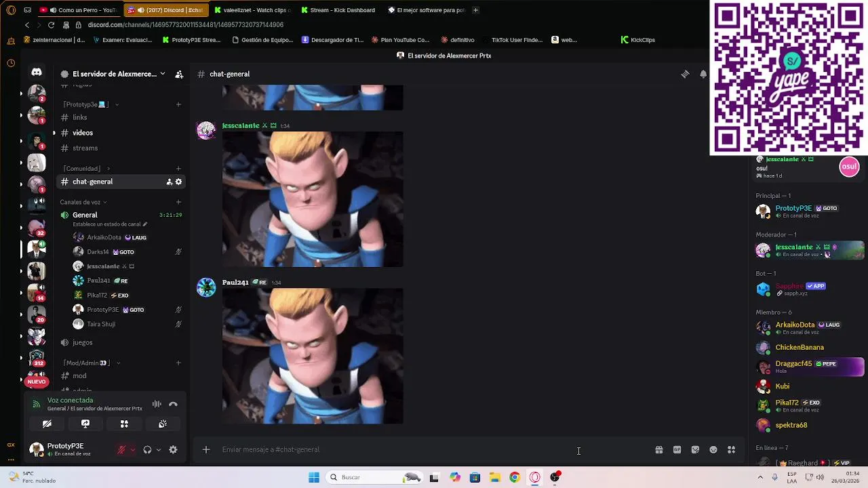Open GIF picker in message bar
Screen dimensions: 868x488
(x=677, y=449)
